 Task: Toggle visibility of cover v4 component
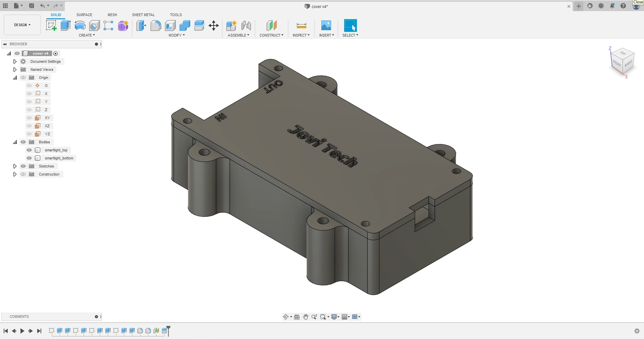(17, 53)
